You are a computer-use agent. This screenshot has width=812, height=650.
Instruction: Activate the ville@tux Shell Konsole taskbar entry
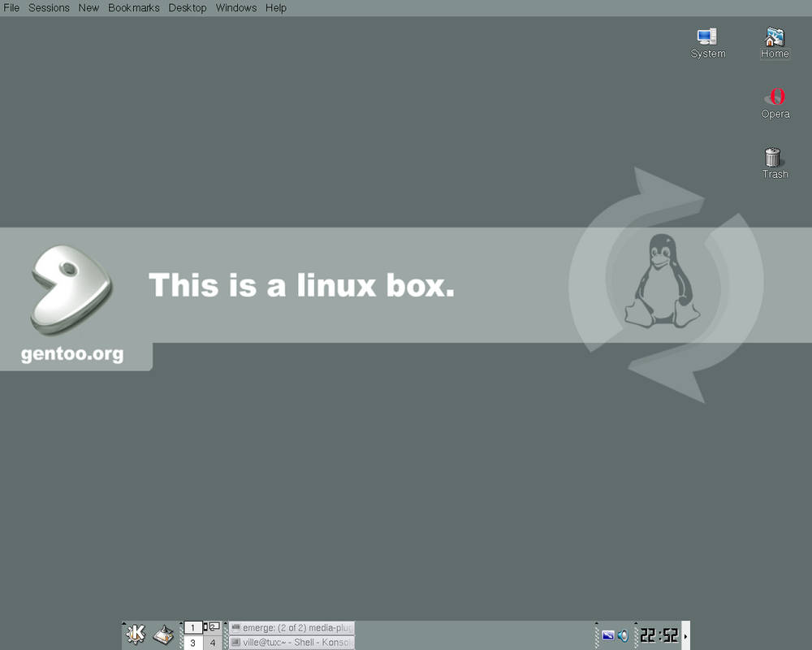292,643
